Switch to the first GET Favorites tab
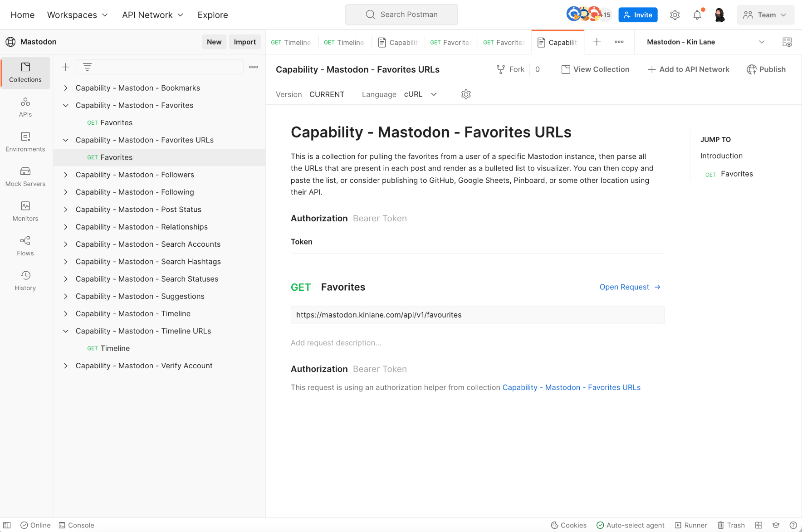802x532 pixels. coord(450,42)
